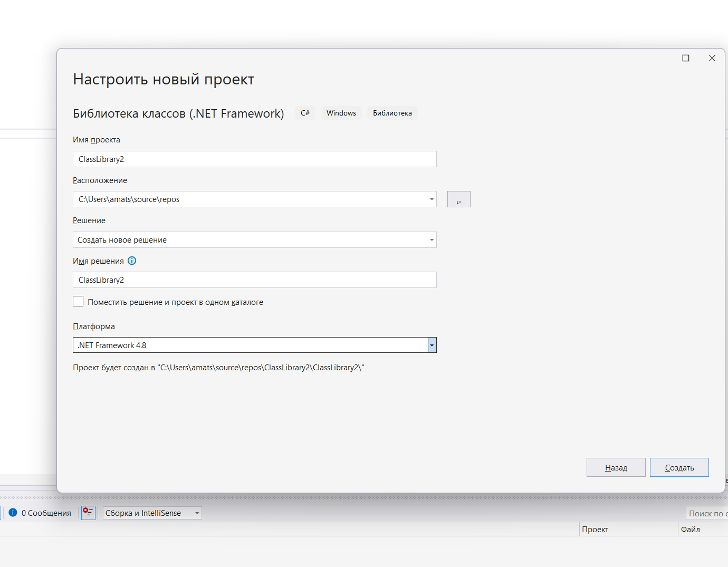
Task: Sort error list by Проект column
Action: tap(595, 529)
